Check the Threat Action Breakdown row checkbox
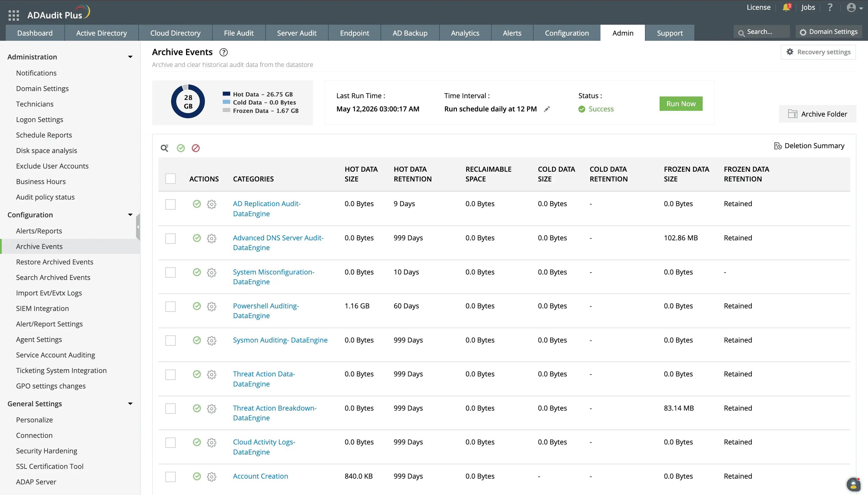 click(x=170, y=409)
